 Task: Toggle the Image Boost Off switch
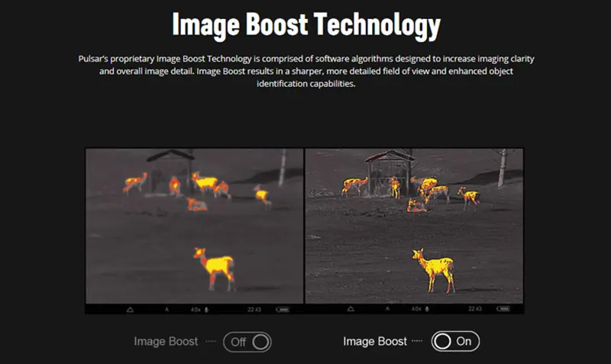coord(247,342)
